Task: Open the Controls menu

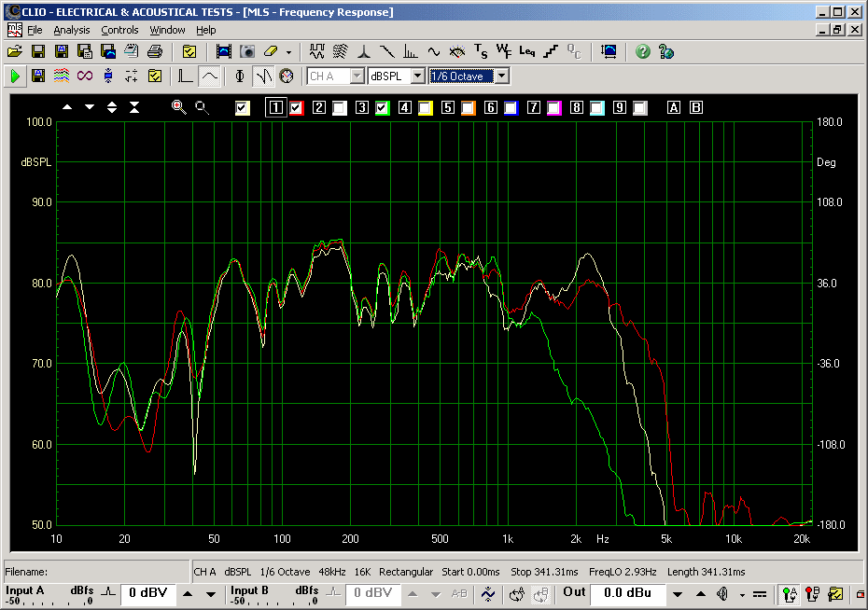Action: point(119,30)
